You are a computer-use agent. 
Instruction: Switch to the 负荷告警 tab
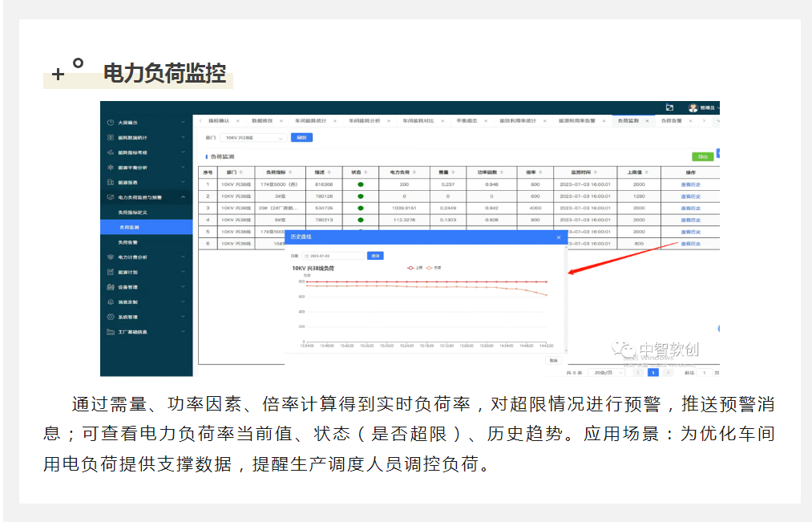(671, 120)
